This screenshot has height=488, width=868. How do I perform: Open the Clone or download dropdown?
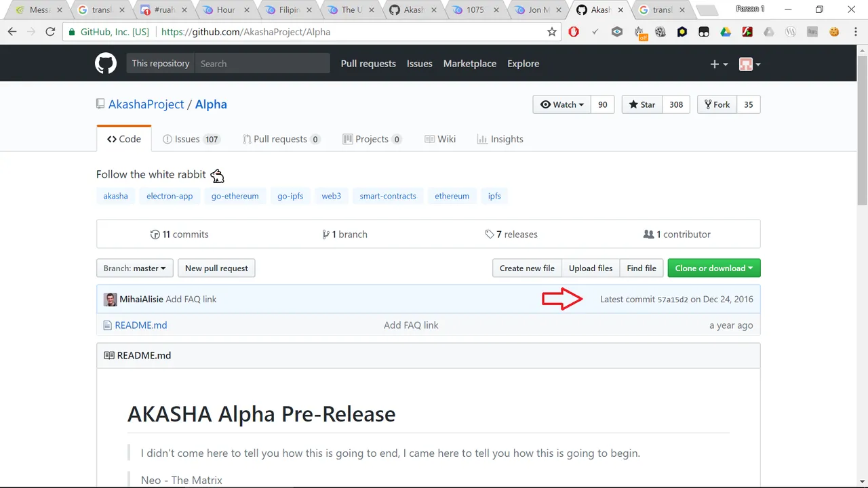click(714, 268)
